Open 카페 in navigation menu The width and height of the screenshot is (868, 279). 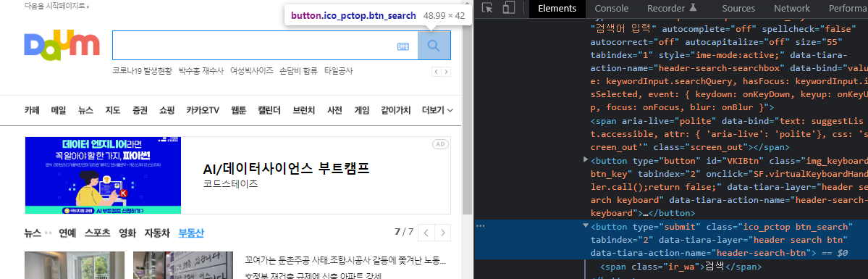32,110
